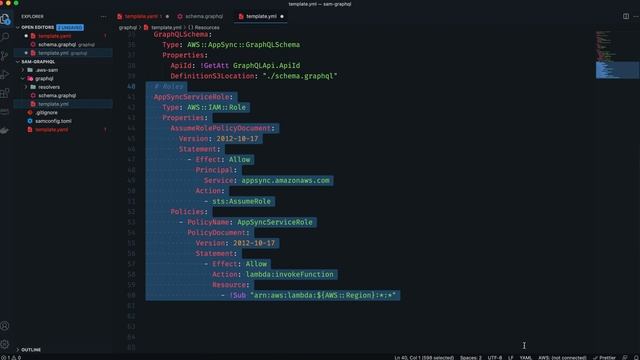Open the Search view icon
This screenshot has width=640, height=360.
click(x=5, y=37)
